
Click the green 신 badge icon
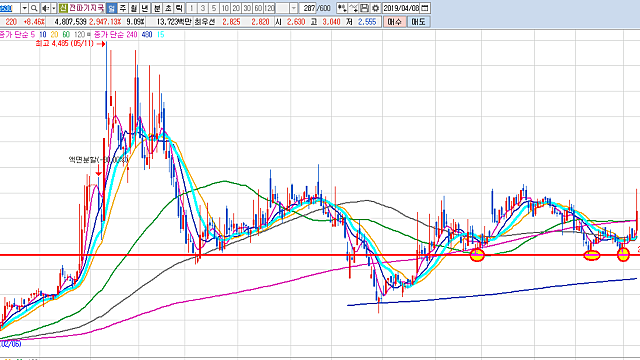click(x=63, y=8)
